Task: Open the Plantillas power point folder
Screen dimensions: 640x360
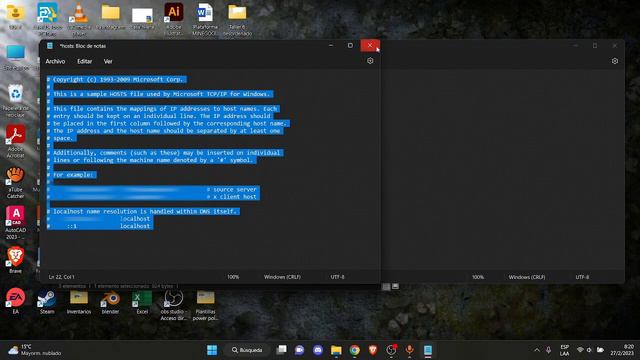Action: [205, 305]
